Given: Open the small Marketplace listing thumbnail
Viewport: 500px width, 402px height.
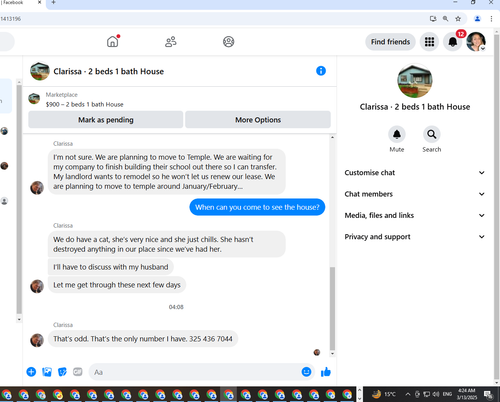Looking at the screenshot, I should [x=34, y=99].
